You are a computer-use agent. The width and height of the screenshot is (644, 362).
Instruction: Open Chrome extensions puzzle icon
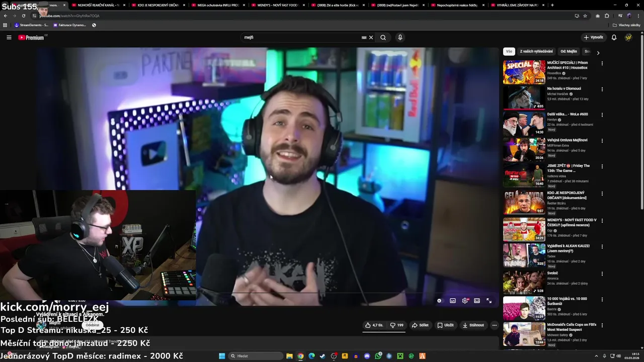[607, 16]
